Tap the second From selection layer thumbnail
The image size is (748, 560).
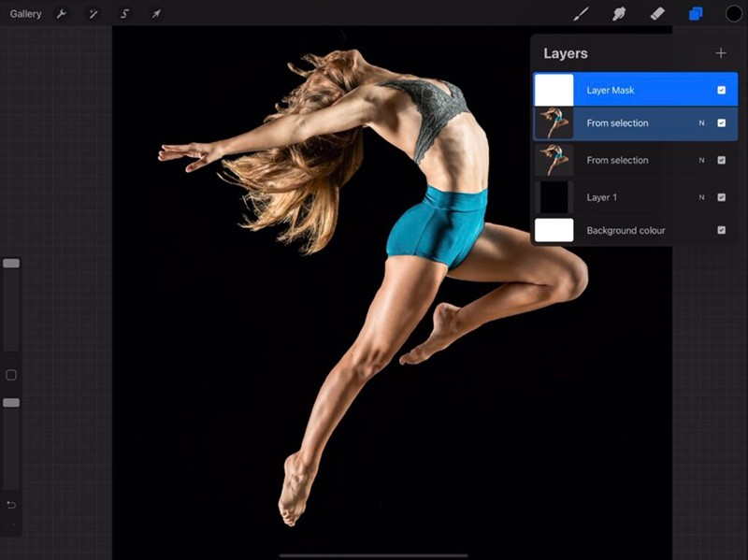[x=554, y=160]
